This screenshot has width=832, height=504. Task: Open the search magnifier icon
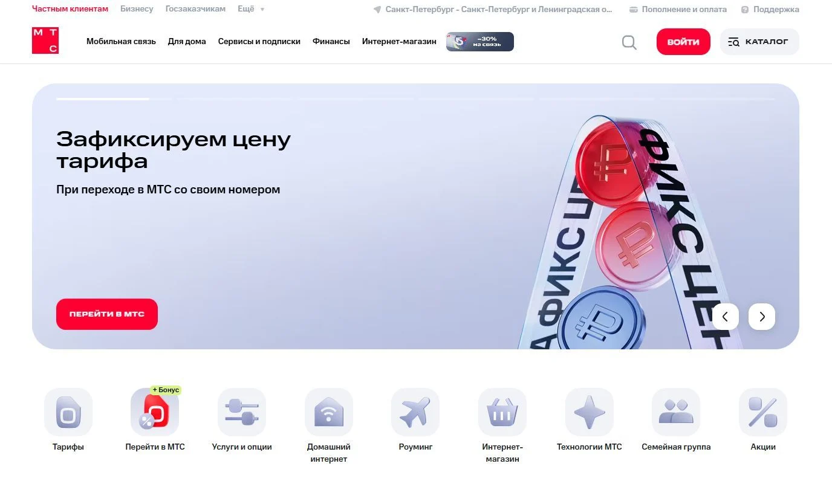[629, 42]
